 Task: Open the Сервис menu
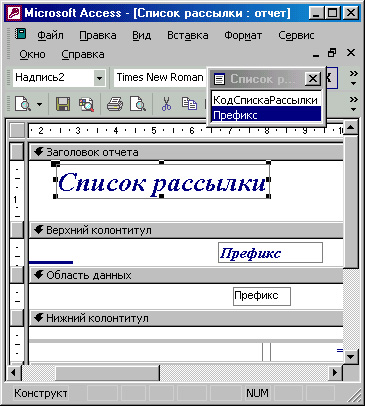click(296, 35)
